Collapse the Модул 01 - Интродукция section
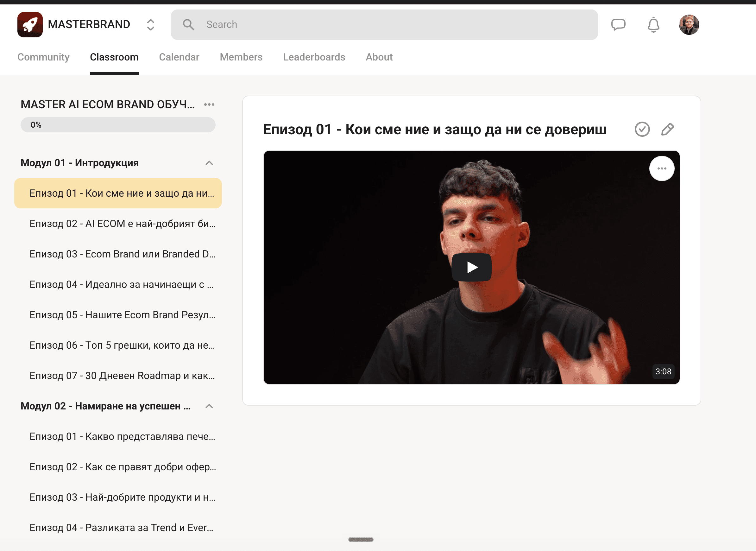The image size is (756, 551). coord(209,163)
